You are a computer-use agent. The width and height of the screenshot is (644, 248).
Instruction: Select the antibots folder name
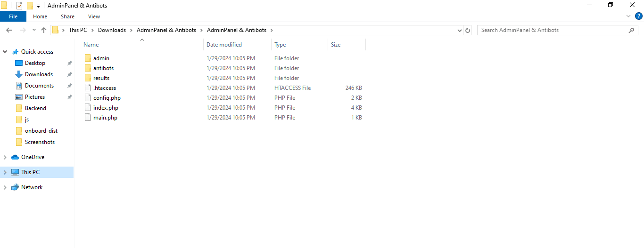pyautogui.click(x=103, y=68)
